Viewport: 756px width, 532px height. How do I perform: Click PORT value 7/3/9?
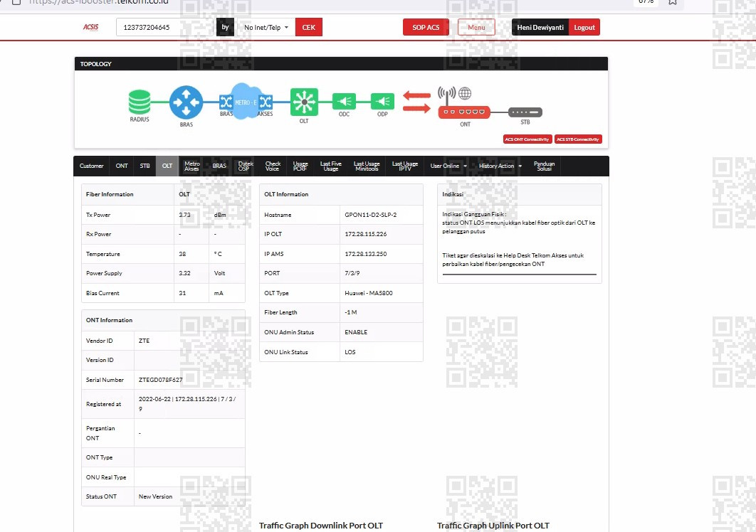pyautogui.click(x=352, y=273)
